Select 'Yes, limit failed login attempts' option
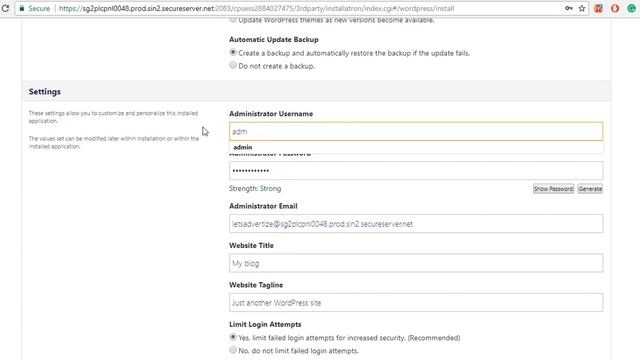 [233, 337]
